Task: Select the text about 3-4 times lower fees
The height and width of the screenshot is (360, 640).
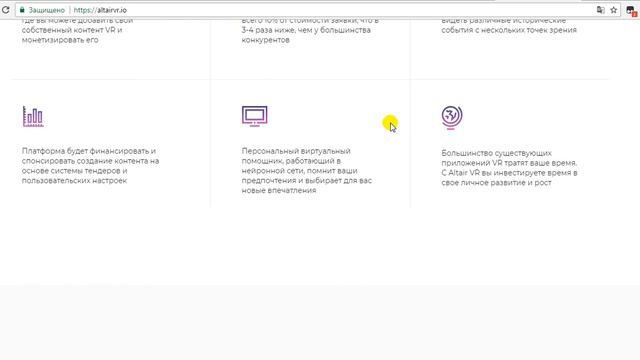Action: point(310,30)
